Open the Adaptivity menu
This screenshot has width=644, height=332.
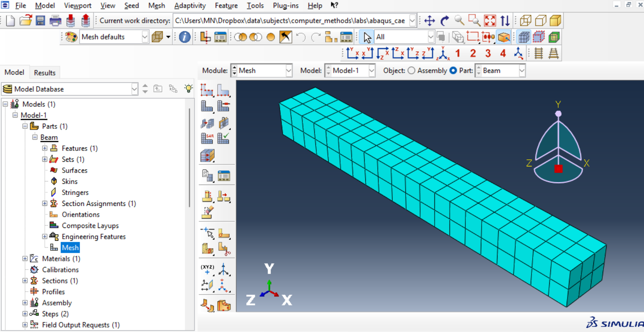coord(190,5)
